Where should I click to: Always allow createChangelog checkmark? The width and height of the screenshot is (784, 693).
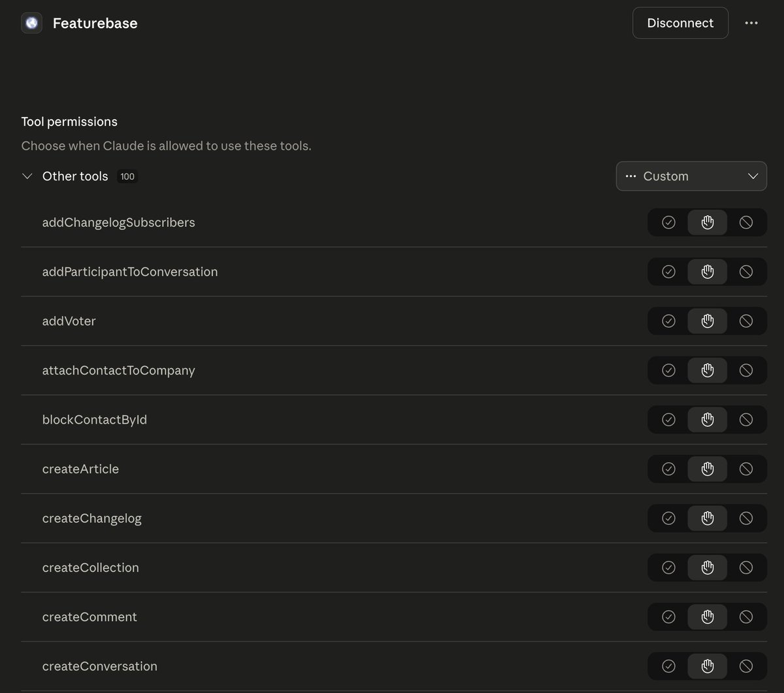coord(668,518)
